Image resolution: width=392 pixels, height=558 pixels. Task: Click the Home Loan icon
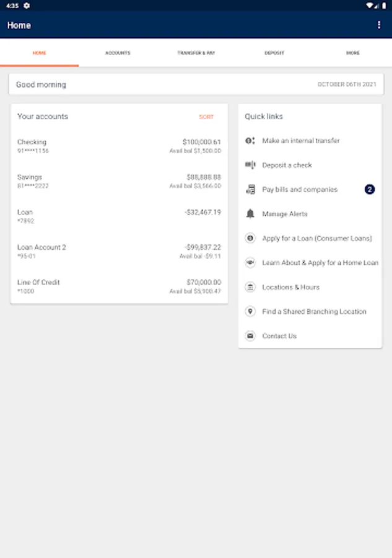pyautogui.click(x=250, y=263)
